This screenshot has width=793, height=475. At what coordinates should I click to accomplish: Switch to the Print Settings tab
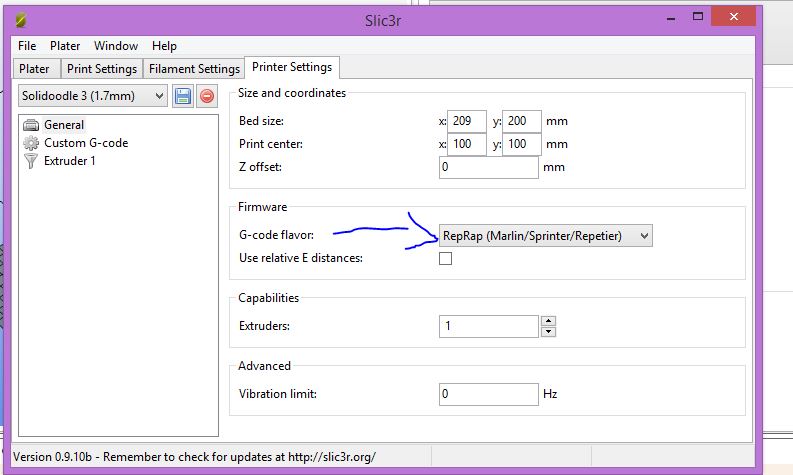pos(102,69)
